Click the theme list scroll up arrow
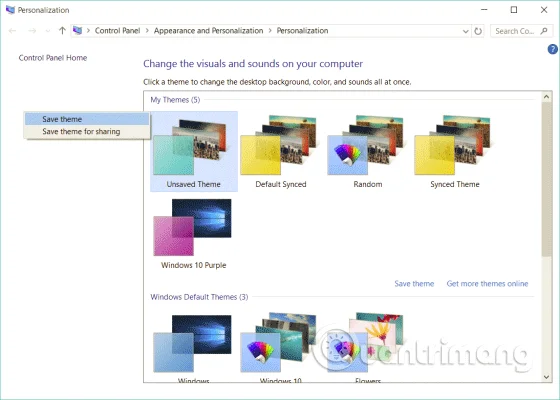Image resolution: width=560 pixels, height=400 pixels. [x=546, y=97]
